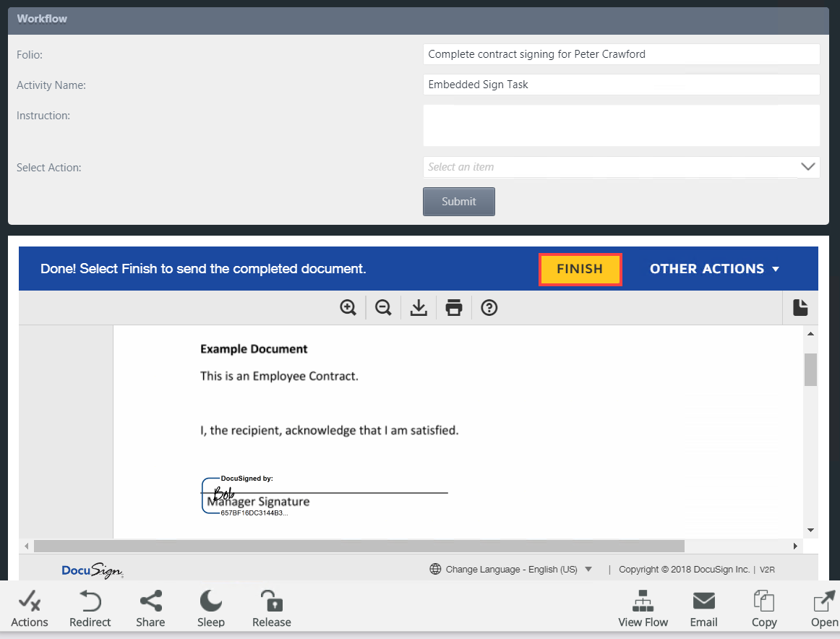Download the signed document
840x639 pixels.
[x=419, y=307]
